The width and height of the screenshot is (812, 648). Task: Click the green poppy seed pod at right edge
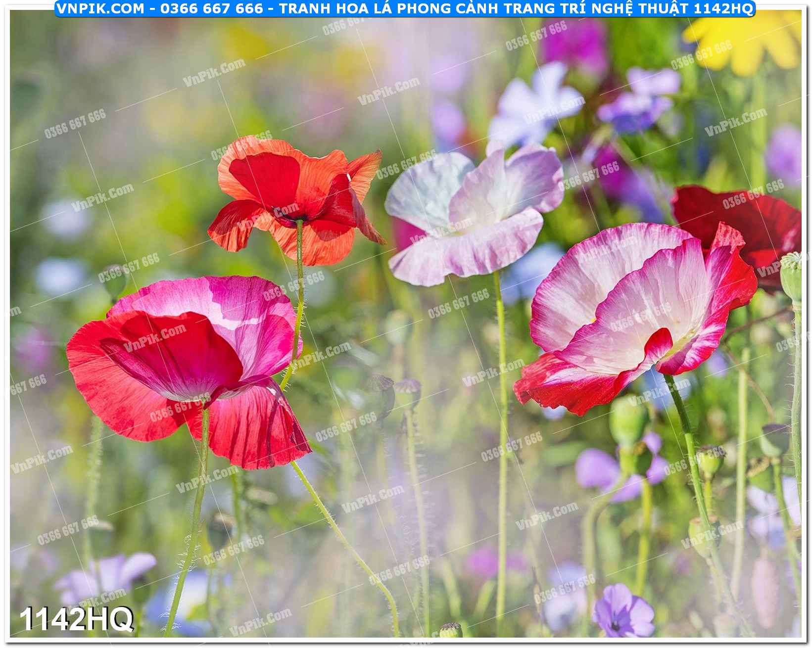click(792, 277)
